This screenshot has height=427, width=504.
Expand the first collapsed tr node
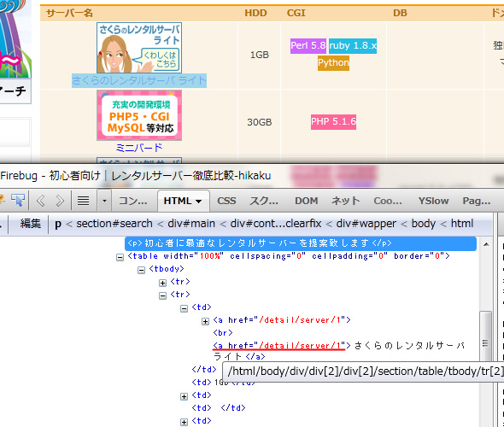[163, 283]
